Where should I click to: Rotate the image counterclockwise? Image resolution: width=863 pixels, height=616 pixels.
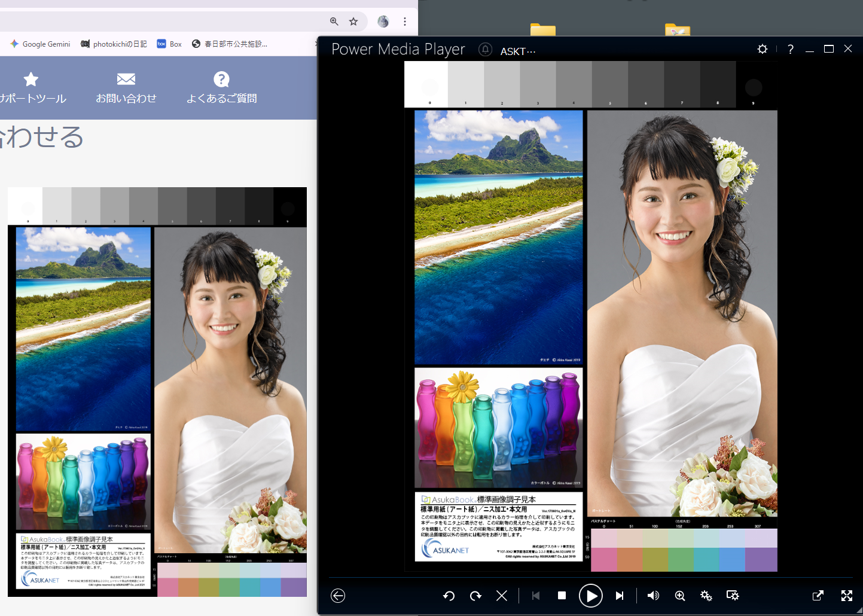tap(449, 596)
